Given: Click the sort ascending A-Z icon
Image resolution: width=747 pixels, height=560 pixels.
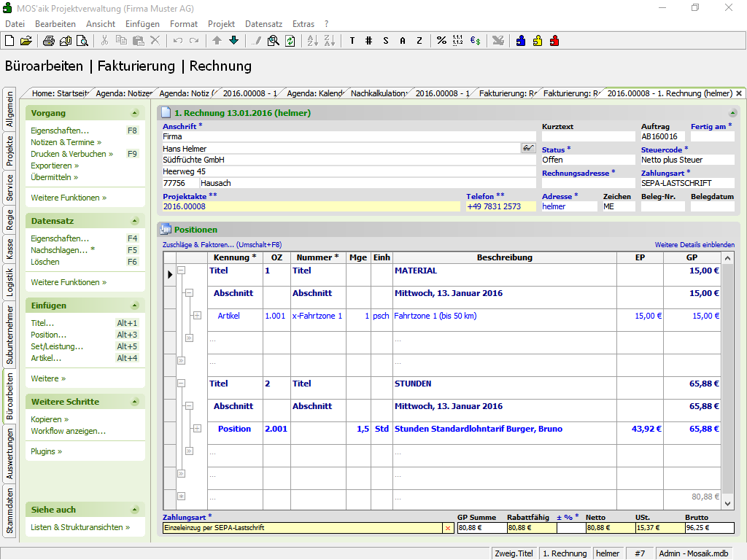Looking at the screenshot, I should click(311, 41).
